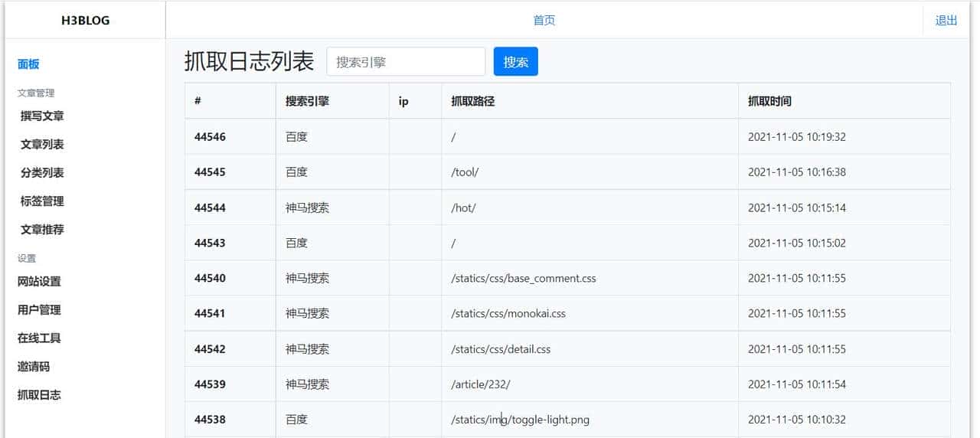Viewport: 980px width, 438px height.
Task: Open 在线工具 sidebar entry
Action: [39, 338]
